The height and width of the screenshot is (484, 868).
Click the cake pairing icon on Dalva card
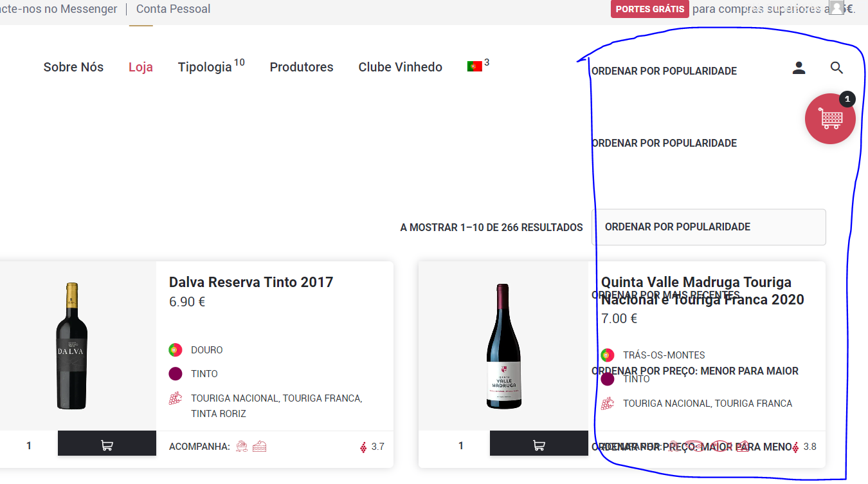(x=259, y=446)
